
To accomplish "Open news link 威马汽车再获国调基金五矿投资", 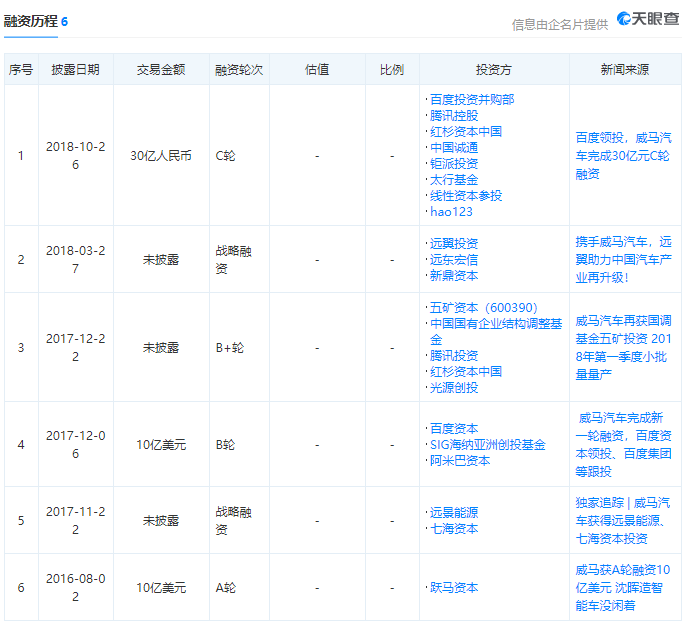I will click(x=623, y=348).
